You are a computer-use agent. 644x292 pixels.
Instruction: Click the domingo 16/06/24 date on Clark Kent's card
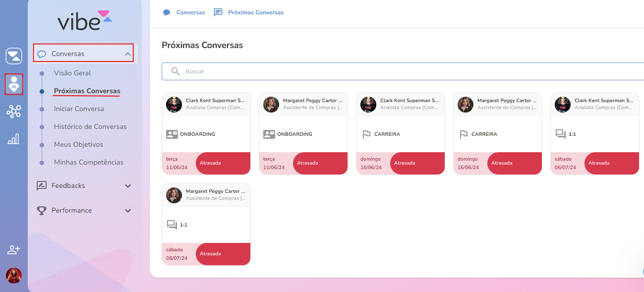click(x=370, y=163)
